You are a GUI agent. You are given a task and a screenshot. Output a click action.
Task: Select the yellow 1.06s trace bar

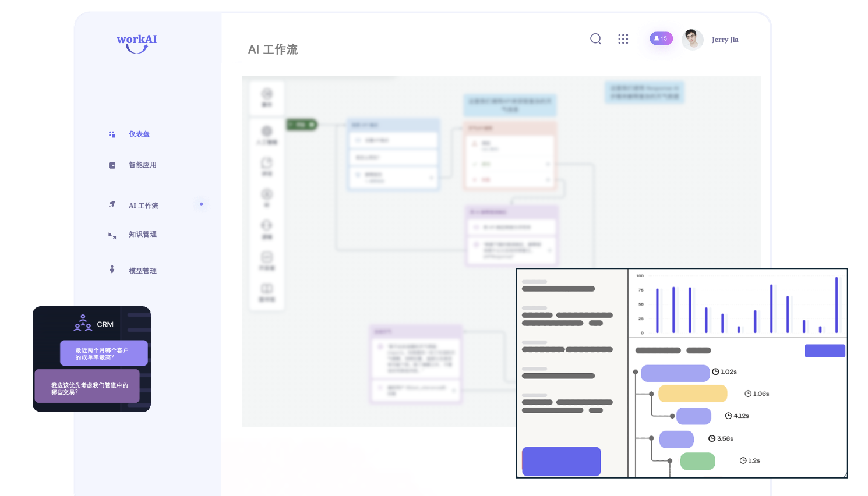click(x=693, y=394)
